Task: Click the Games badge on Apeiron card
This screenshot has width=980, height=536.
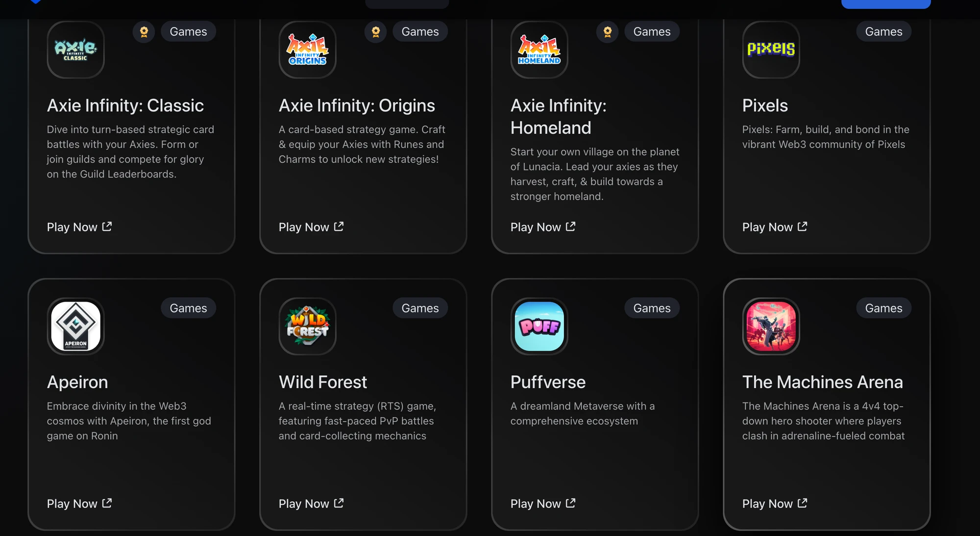Action: click(188, 307)
